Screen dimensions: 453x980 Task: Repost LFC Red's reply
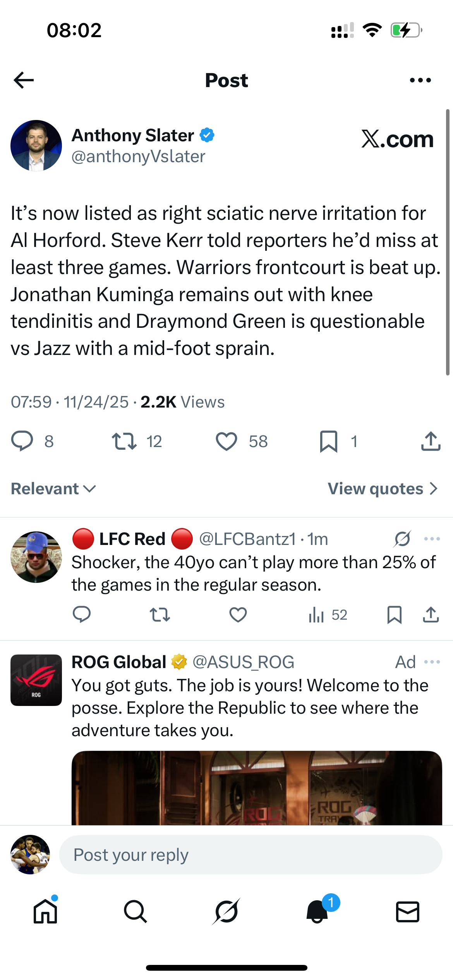pos(160,615)
